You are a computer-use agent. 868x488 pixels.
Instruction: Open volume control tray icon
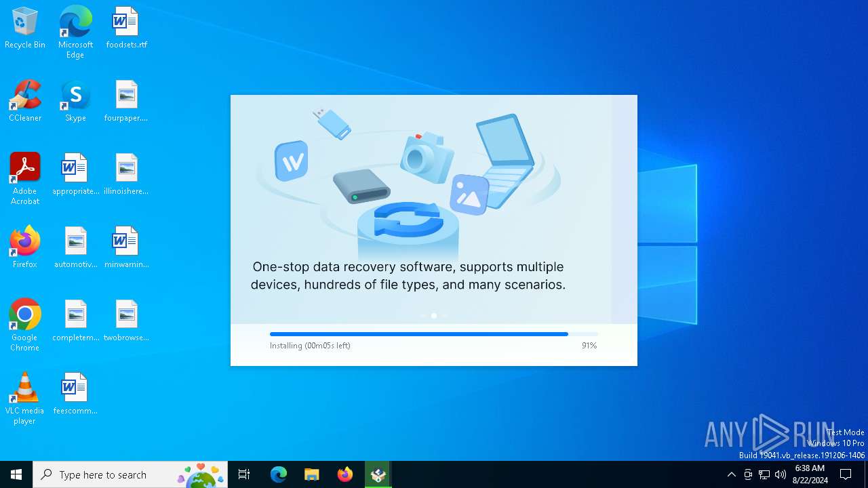tap(781, 474)
